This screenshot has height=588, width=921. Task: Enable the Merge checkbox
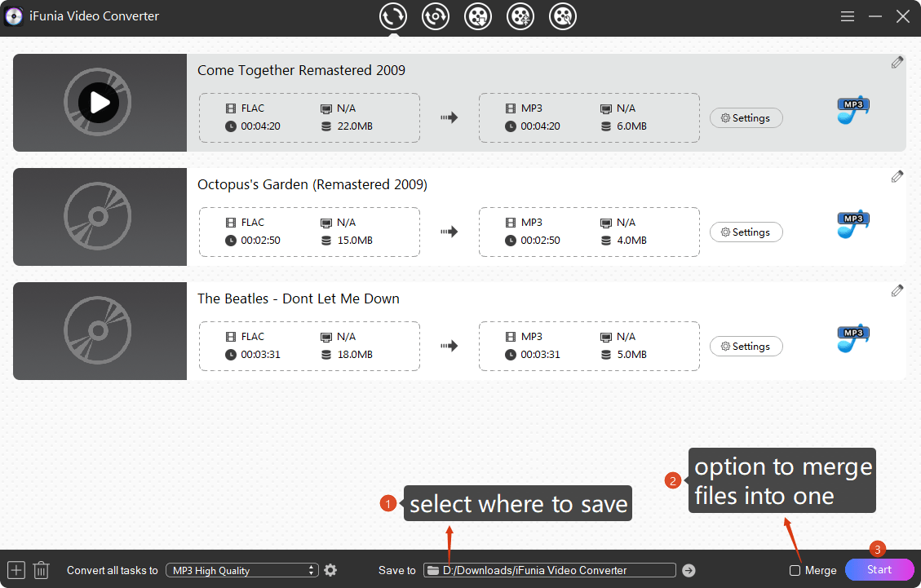coord(795,570)
